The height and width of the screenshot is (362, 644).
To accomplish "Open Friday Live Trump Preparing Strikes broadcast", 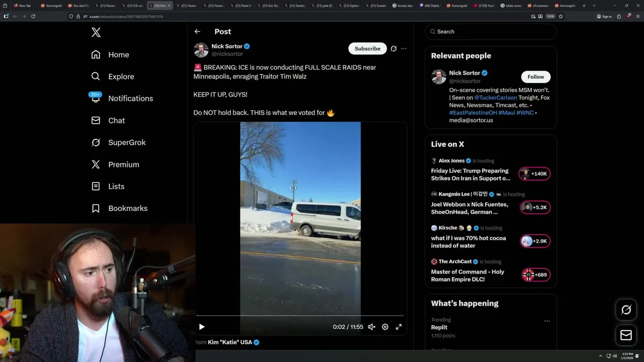I will coord(471,174).
